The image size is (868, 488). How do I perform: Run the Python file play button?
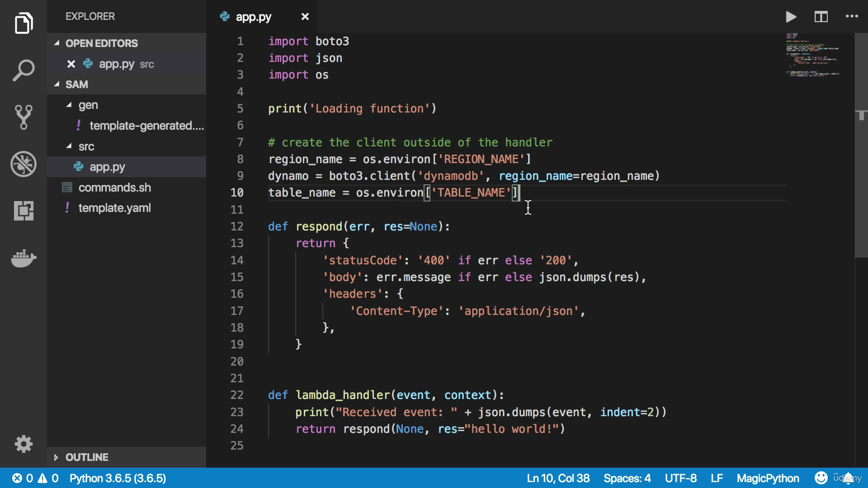click(x=791, y=17)
